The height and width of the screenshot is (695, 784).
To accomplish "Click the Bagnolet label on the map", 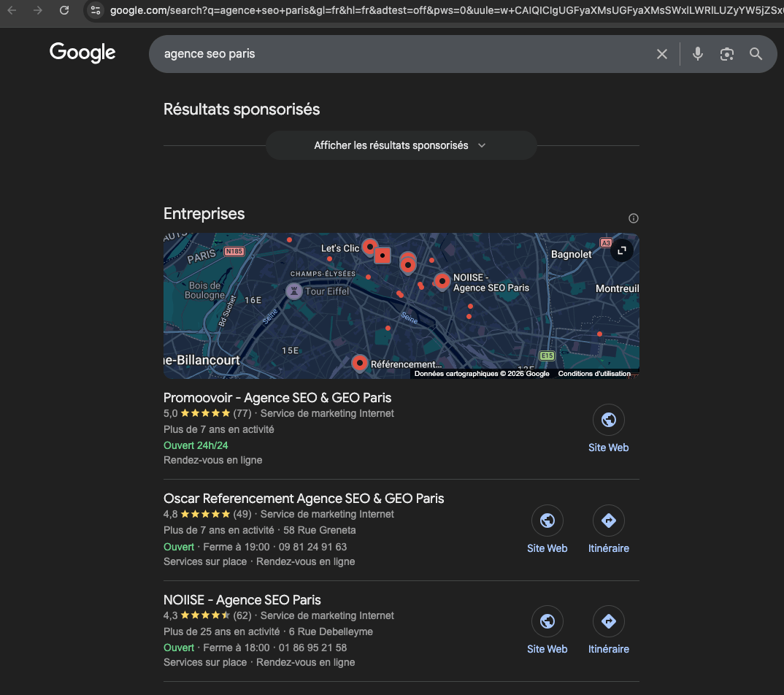I will pyautogui.click(x=571, y=255).
